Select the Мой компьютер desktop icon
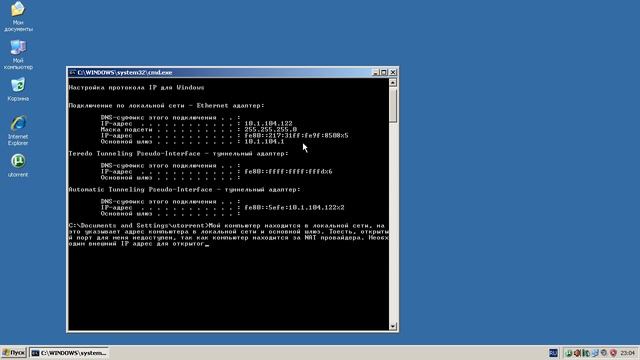 click(18, 54)
